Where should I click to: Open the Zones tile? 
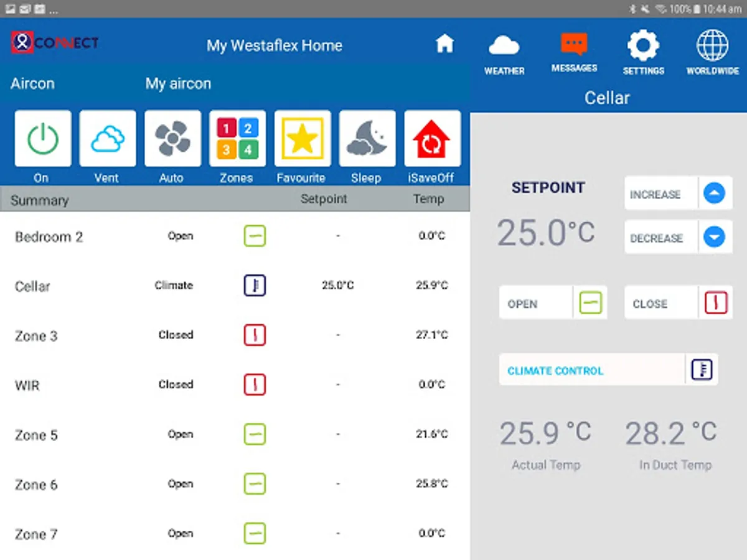pos(238,138)
